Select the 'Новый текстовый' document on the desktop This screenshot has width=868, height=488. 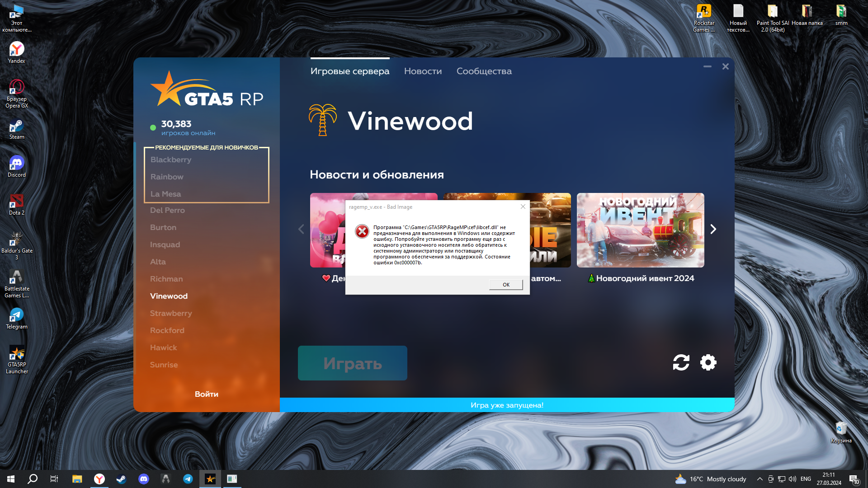(738, 18)
